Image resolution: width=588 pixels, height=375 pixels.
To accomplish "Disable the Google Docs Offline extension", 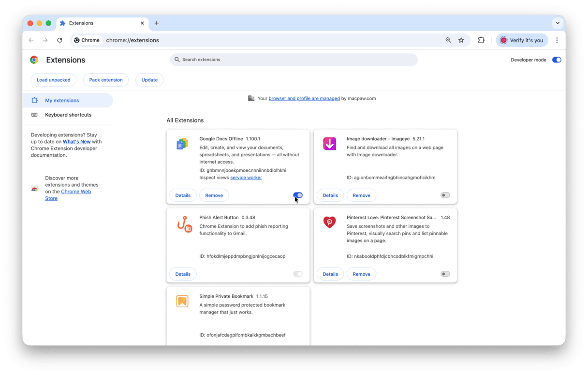I will click(x=298, y=195).
